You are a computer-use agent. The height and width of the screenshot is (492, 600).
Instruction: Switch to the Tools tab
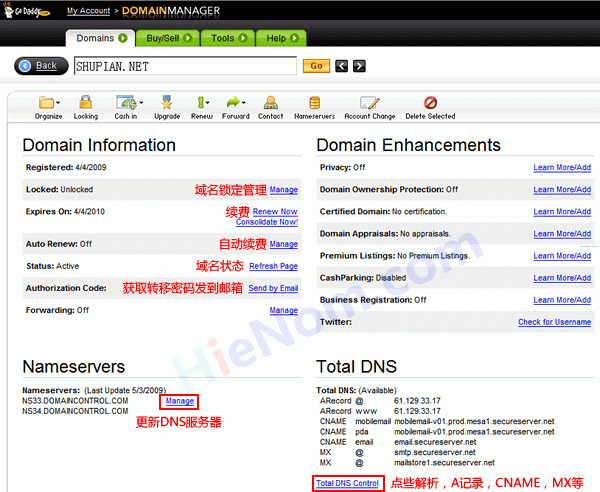228,38
